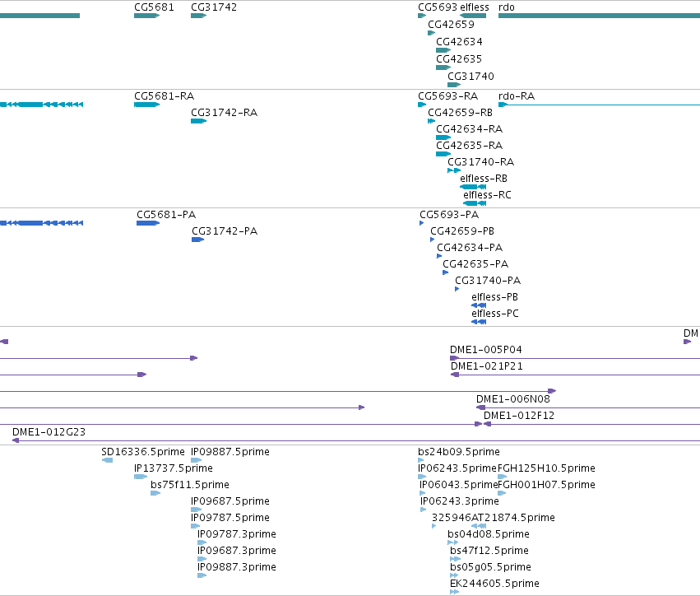Click the CG5693 gene label
Screen dimensions: 700x596
(x=438, y=7)
